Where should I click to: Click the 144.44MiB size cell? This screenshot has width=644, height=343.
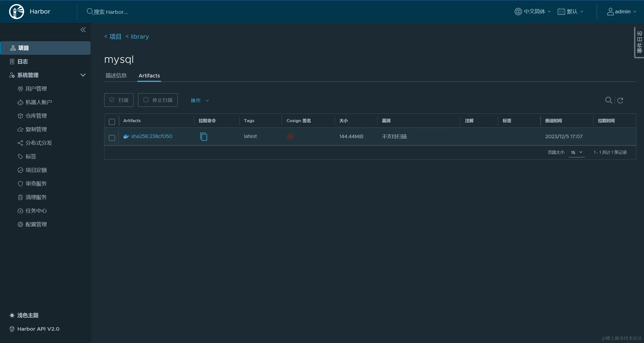click(351, 136)
